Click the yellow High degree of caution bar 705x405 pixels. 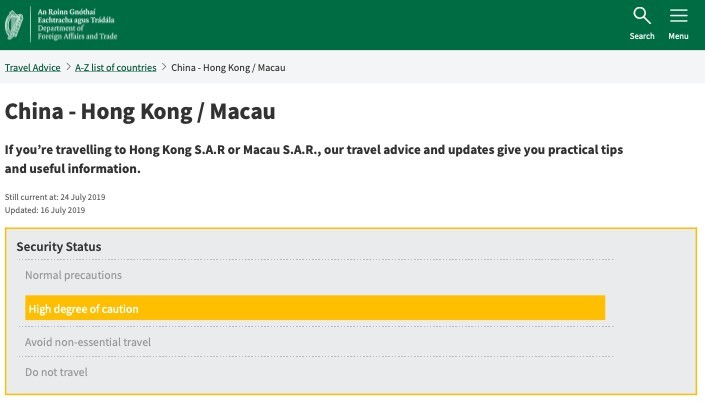point(315,308)
